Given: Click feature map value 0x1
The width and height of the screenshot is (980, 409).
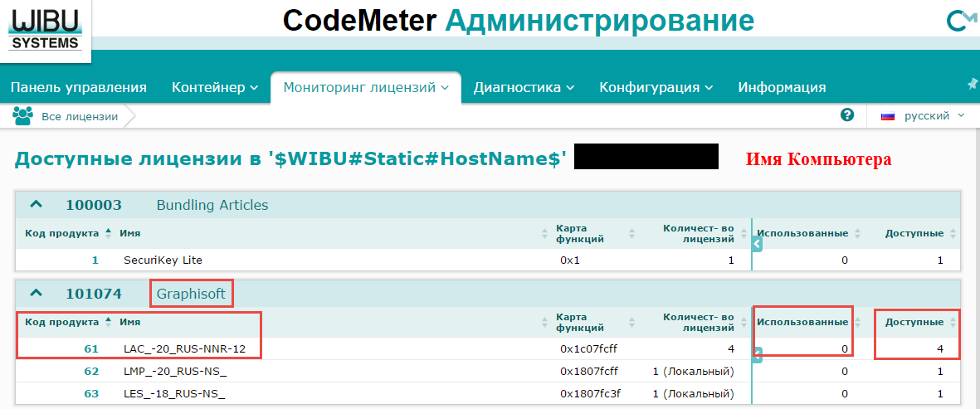Looking at the screenshot, I should (x=569, y=260).
